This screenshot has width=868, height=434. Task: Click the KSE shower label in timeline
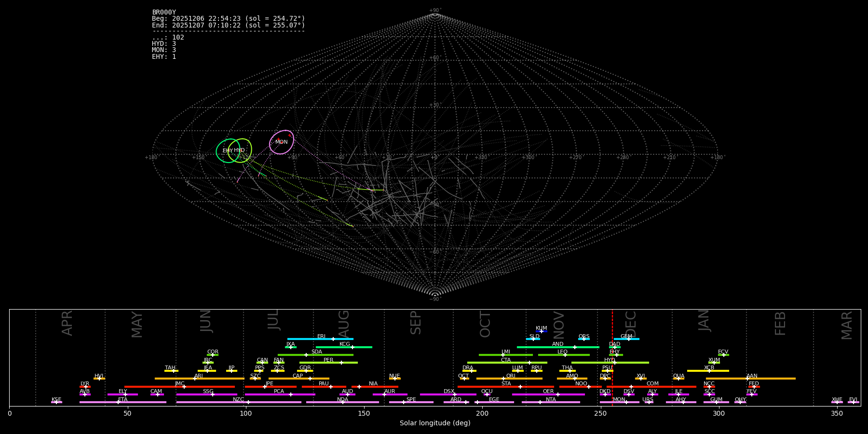point(56,400)
